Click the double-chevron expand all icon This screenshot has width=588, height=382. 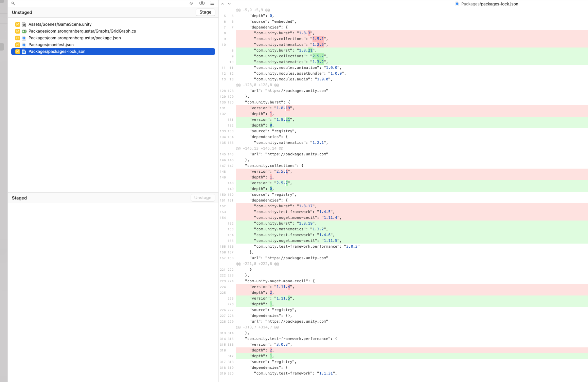(x=191, y=3)
